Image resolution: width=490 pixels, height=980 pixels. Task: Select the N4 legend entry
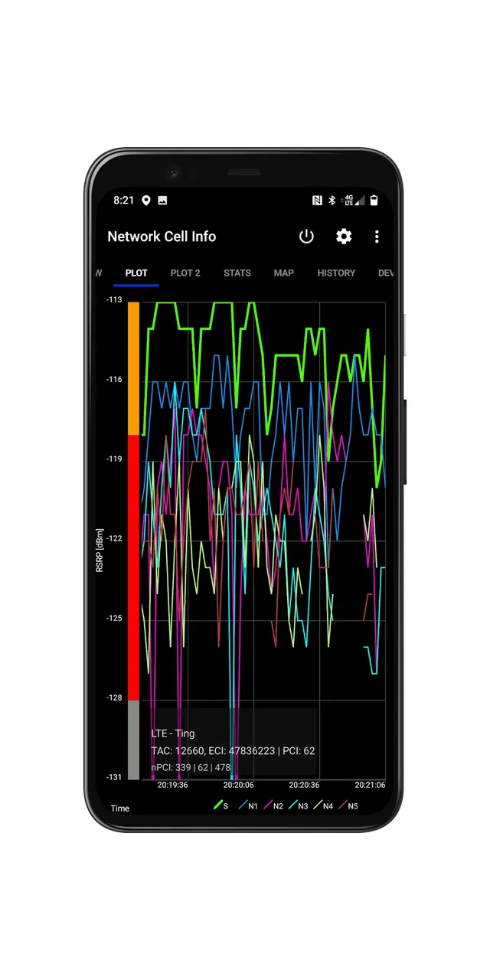tap(323, 806)
